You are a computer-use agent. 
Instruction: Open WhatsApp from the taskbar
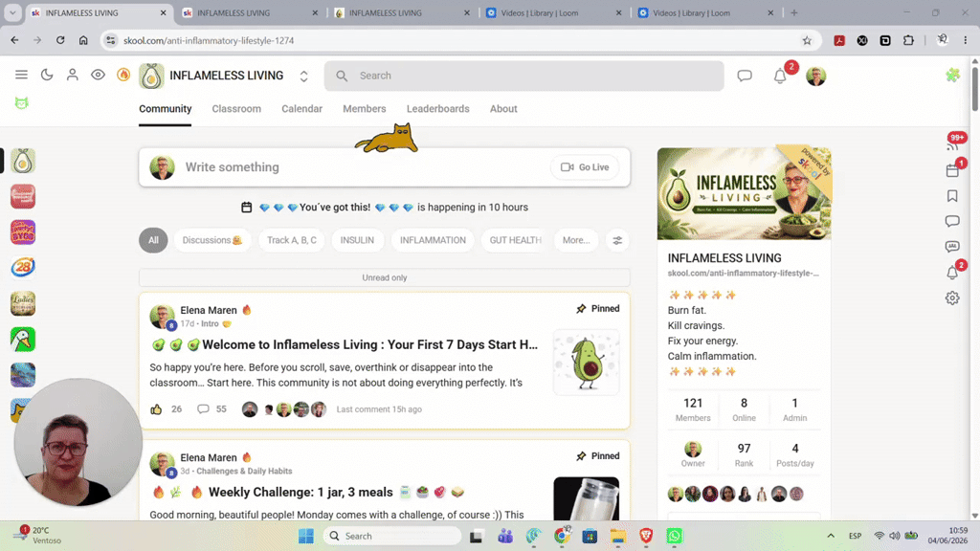click(675, 536)
